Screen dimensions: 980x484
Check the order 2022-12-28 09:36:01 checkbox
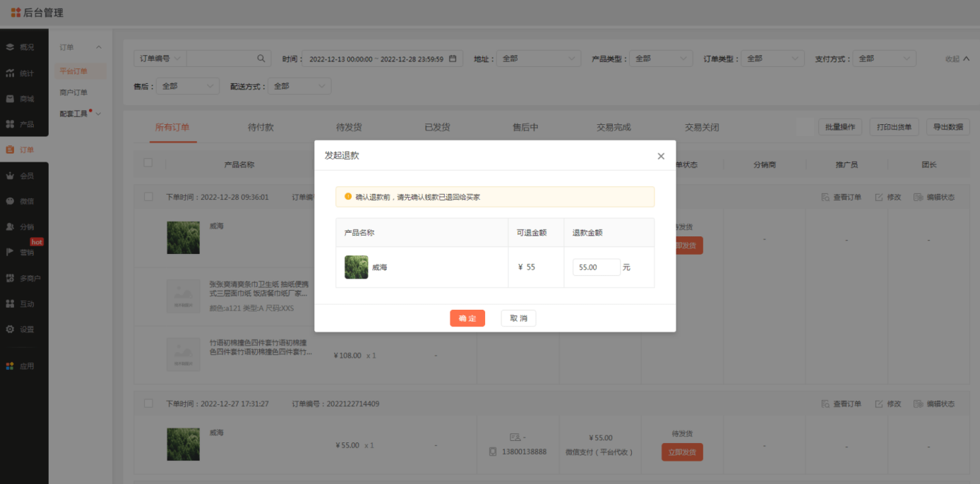[148, 197]
